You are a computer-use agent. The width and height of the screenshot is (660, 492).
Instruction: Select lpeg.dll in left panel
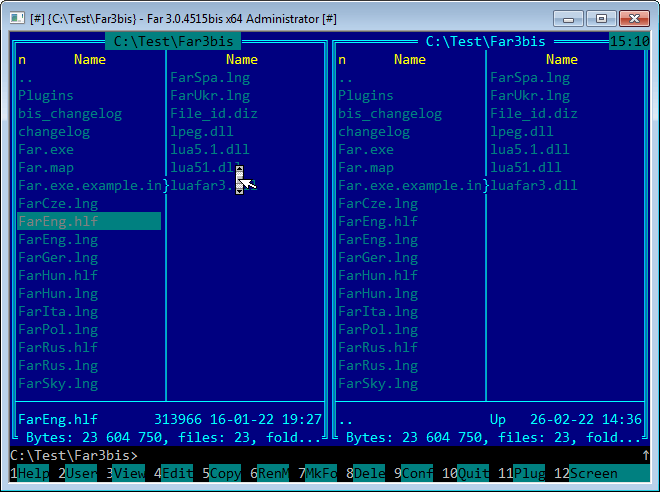[202, 132]
